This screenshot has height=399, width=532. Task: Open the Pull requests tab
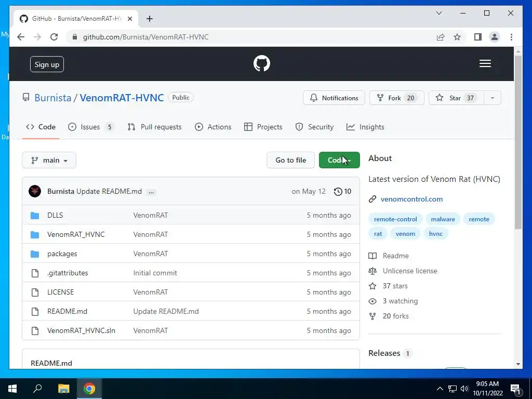154,127
